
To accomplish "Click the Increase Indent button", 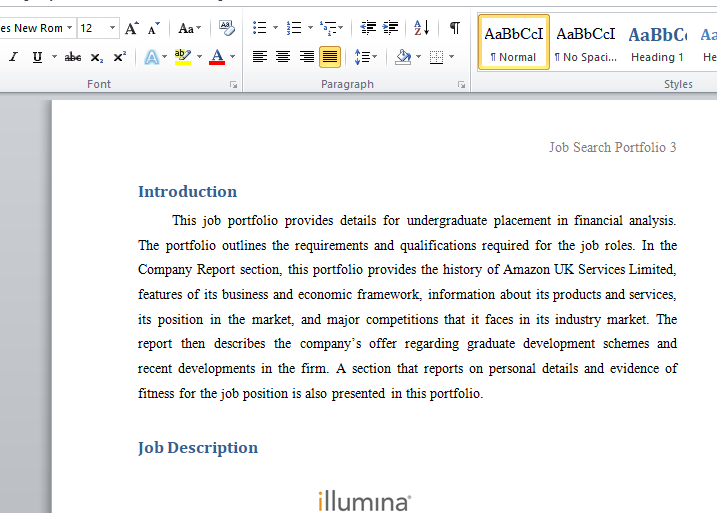I will coord(391,28).
